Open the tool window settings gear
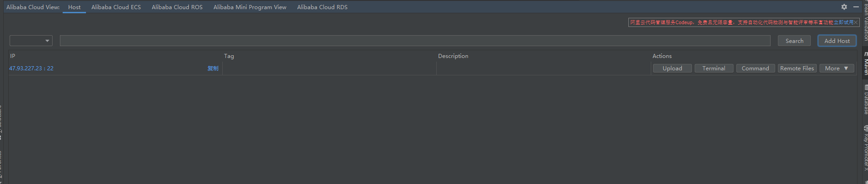 coord(844,7)
